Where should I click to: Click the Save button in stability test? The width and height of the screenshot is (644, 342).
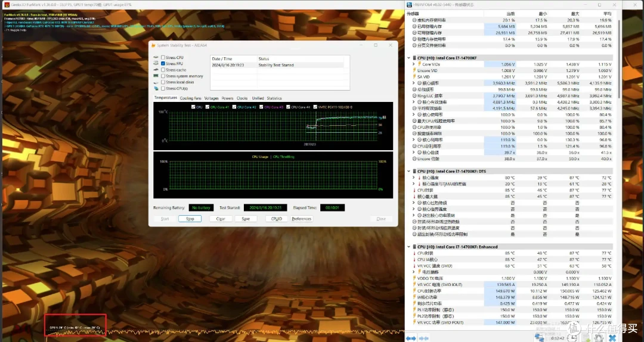pos(246,219)
